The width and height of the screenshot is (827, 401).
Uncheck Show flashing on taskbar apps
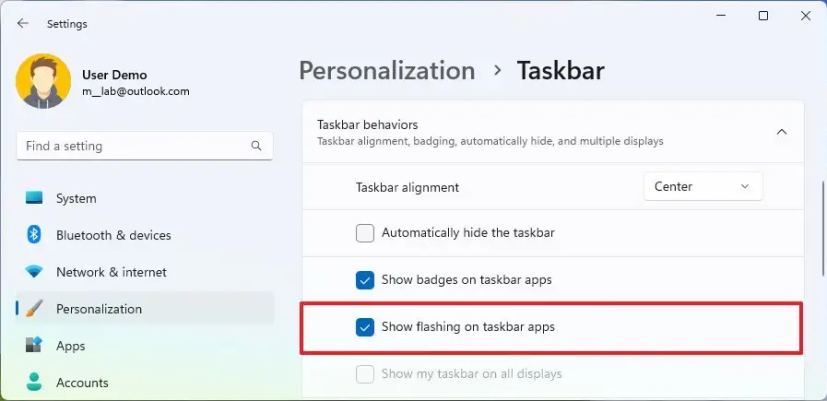(365, 327)
